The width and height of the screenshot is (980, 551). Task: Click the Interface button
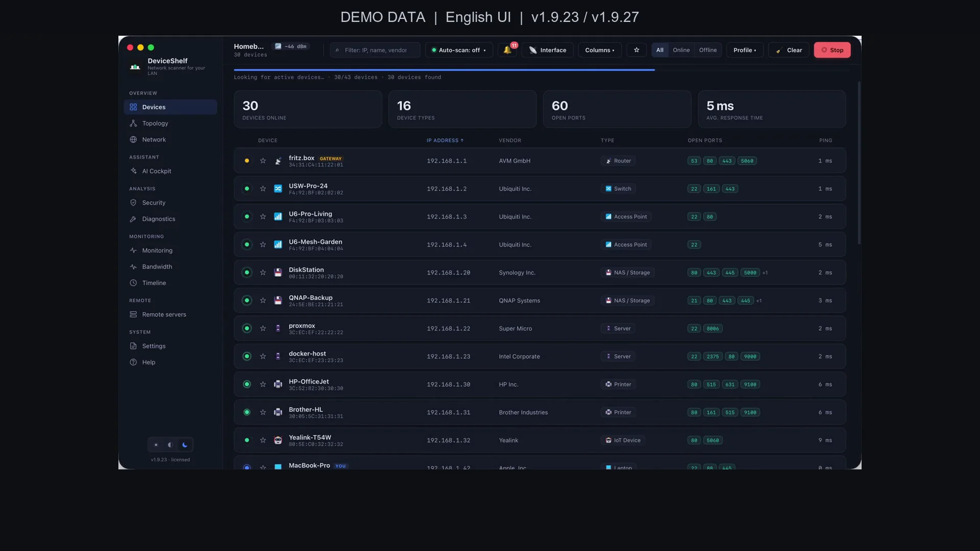[548, 50]
